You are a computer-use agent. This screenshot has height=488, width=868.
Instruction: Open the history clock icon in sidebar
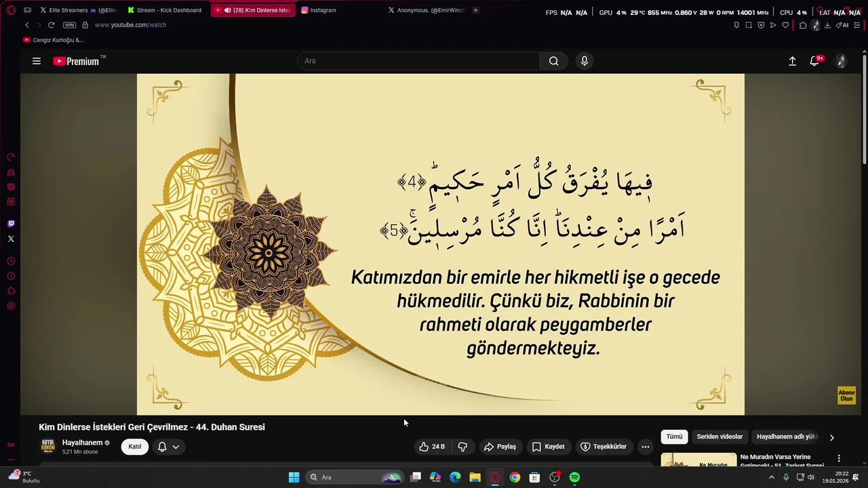pyautogui.click(x=11, y=276)
